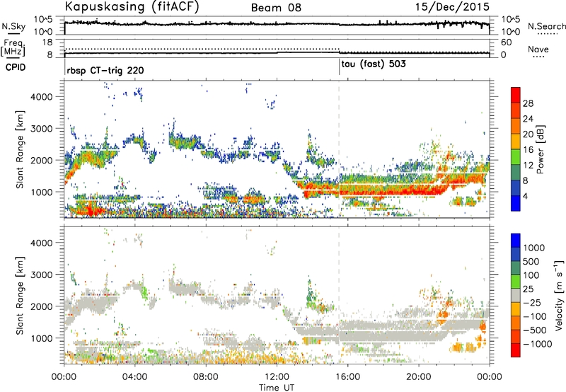Click the Velocity scale value '-25'
566x392 pixels.
533,303
